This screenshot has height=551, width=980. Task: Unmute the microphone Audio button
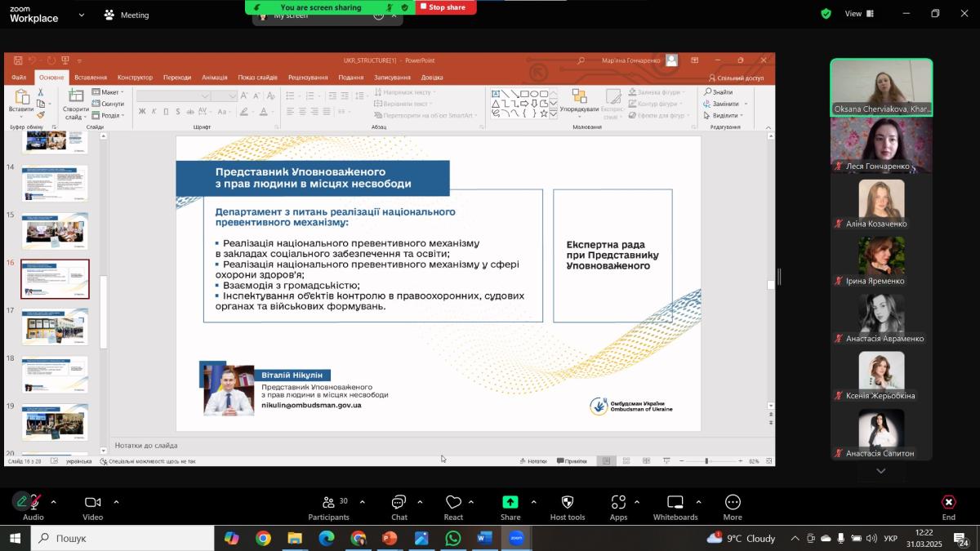tap(33, 503)
